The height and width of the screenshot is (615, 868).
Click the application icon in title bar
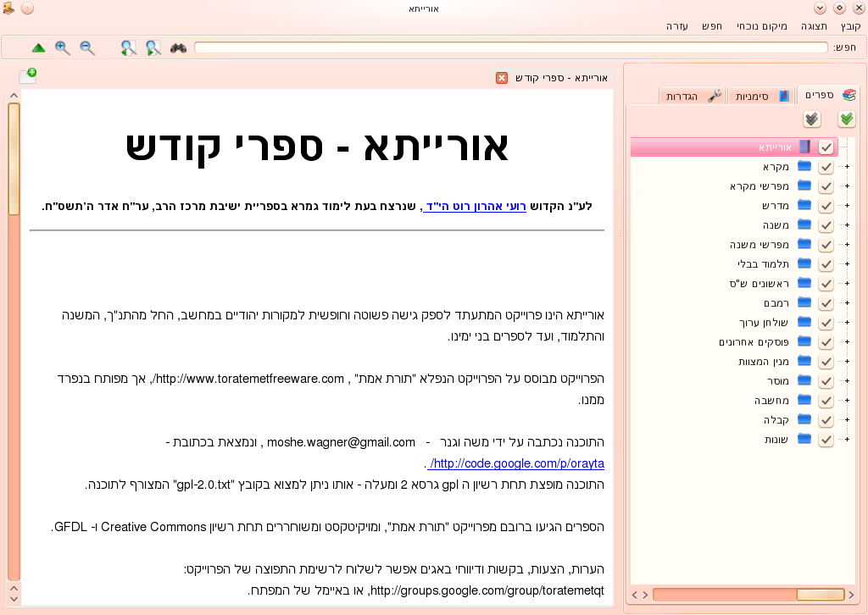pyautogui.click(x=8, y=8)
